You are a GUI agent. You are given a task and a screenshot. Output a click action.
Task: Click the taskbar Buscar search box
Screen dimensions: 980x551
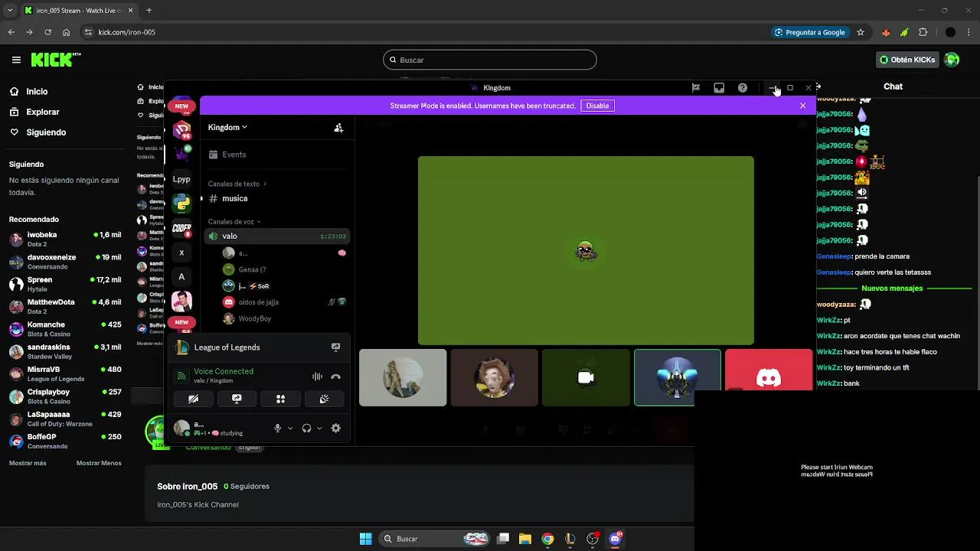point(436,539)
